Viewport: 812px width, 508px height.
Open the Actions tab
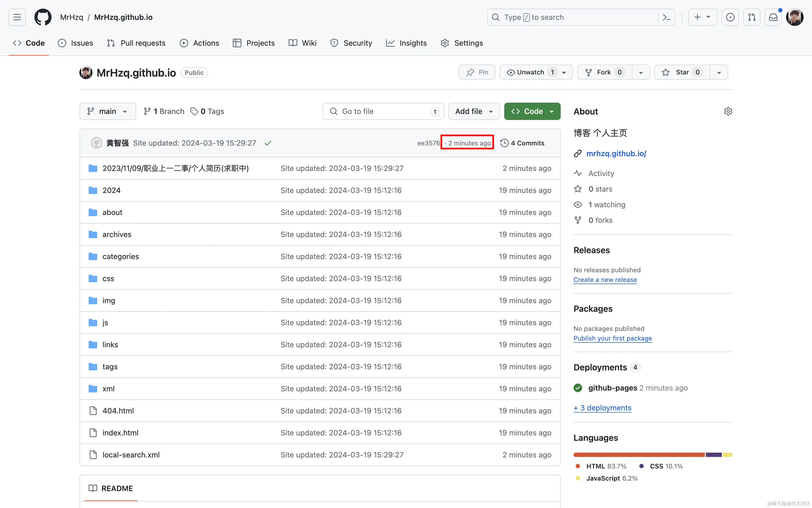(x=199, y=43)
